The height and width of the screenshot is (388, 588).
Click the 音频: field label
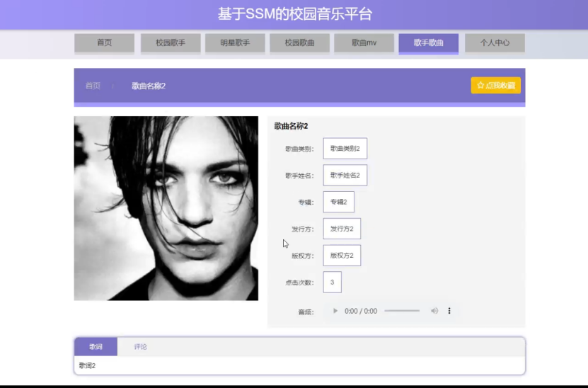306,312
